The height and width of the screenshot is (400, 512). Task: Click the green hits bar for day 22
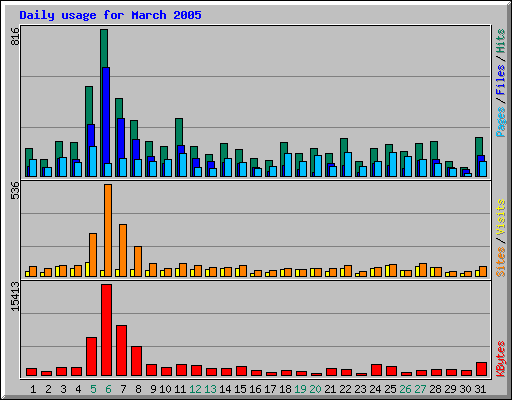[x=344, y=145]
